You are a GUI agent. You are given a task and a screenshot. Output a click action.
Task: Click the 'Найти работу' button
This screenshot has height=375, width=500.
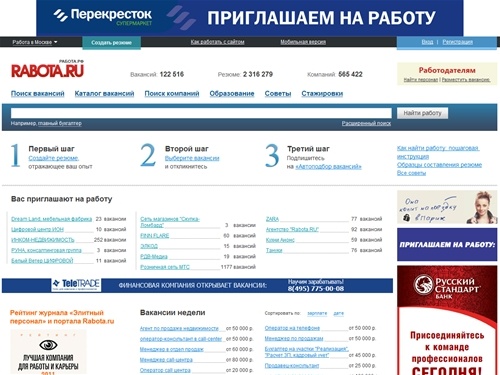[x=422, y=113]
